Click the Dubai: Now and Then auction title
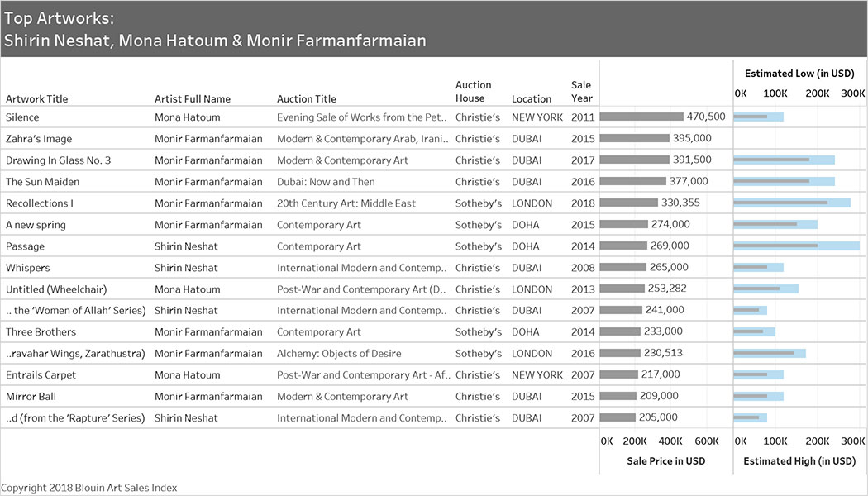The width and height of the screenshot is (868, 496). 326,182
